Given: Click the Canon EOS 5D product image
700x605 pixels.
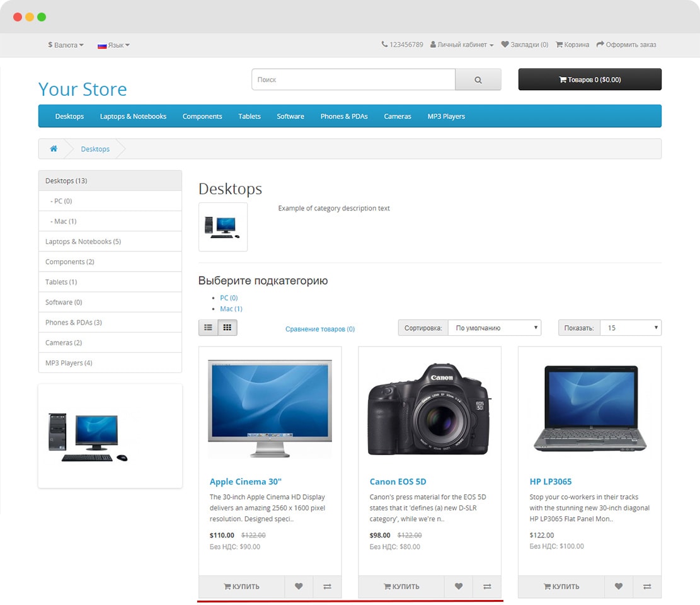Looking at the screenshot, I should [430, 408].
